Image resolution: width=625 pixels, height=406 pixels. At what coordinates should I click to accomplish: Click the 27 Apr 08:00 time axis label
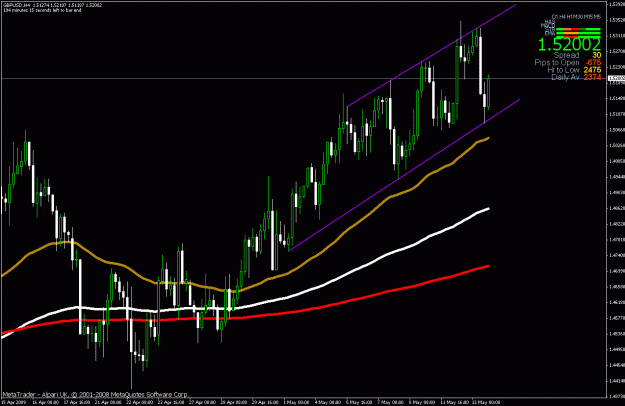(202, 402)
